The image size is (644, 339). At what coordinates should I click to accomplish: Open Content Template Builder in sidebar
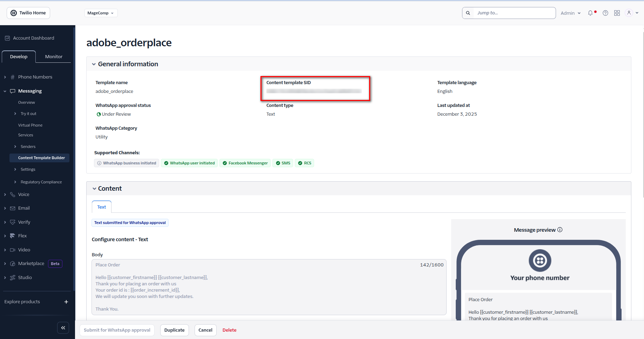[x=41, y=158]
